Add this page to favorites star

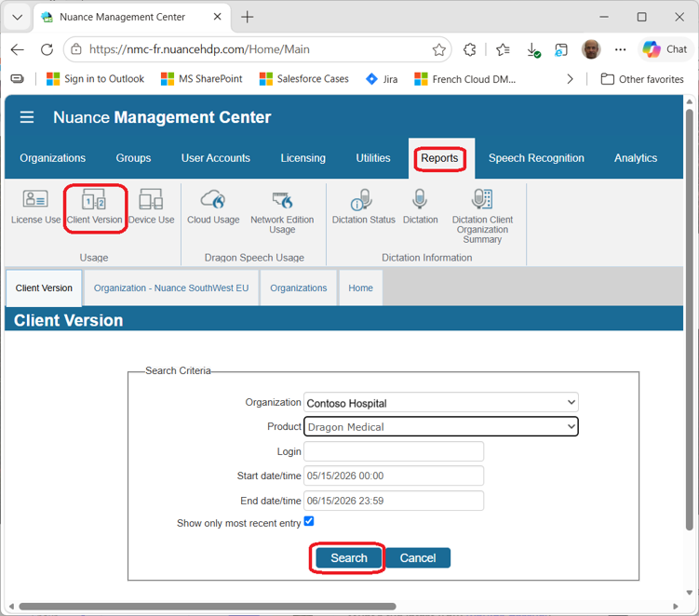[x=439, y=49]
